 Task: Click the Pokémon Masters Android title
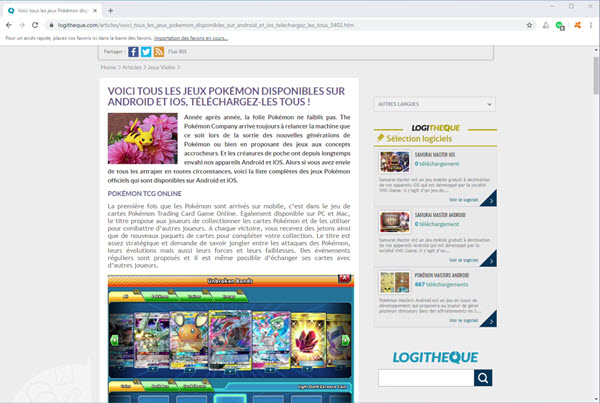tap(442, 276)
